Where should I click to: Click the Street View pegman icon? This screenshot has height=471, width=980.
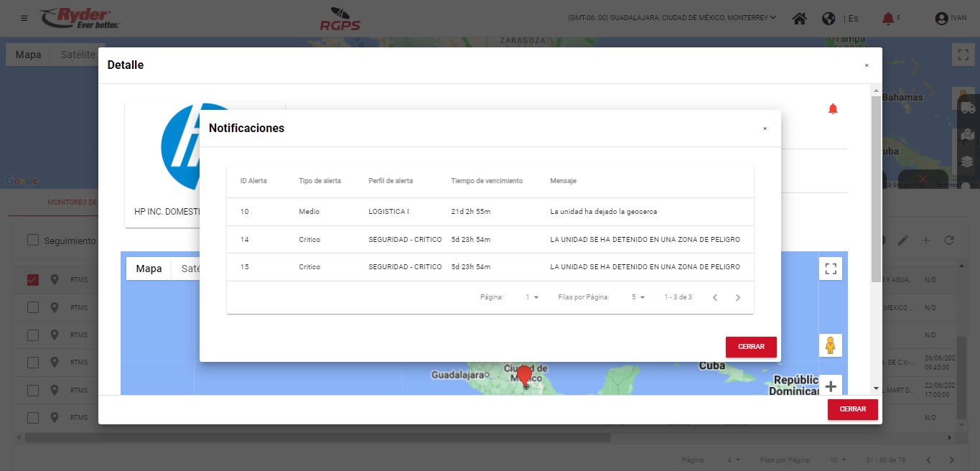[x=831, y=345]
